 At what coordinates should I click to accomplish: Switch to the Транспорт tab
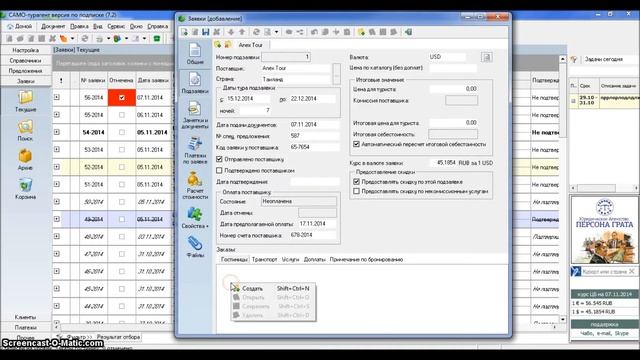pyautogui.click(x=264, y=260)
